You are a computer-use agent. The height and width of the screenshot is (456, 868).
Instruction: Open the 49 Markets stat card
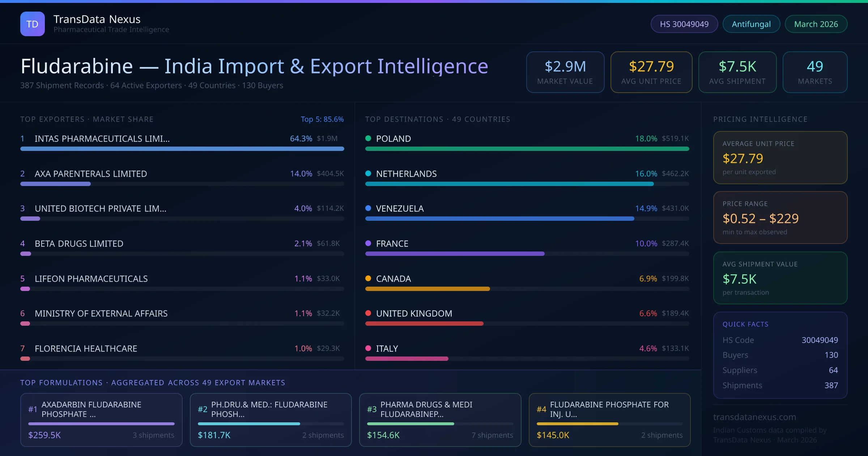[814, 72]
